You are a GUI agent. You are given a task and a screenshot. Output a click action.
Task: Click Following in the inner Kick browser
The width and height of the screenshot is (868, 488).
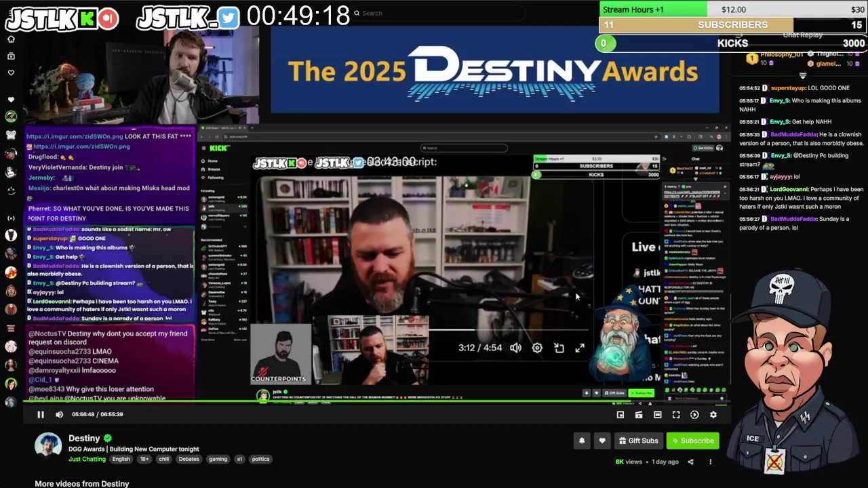[212, 178]
